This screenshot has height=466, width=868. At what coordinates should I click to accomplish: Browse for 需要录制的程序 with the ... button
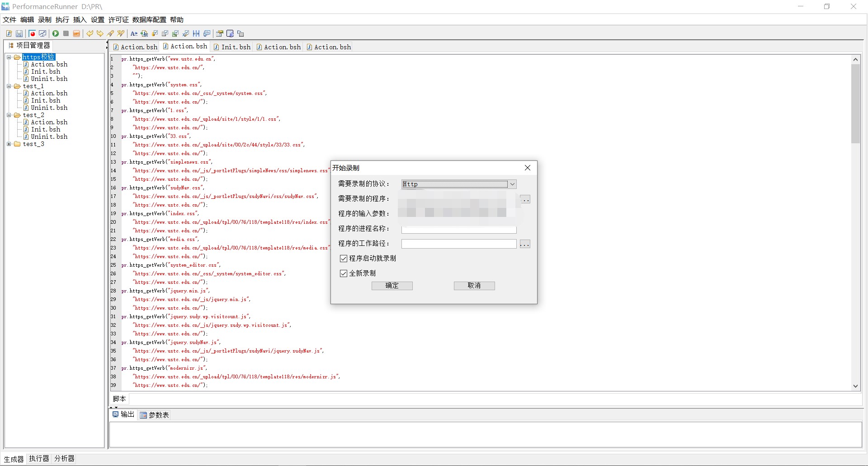click(x=525, y=199)
